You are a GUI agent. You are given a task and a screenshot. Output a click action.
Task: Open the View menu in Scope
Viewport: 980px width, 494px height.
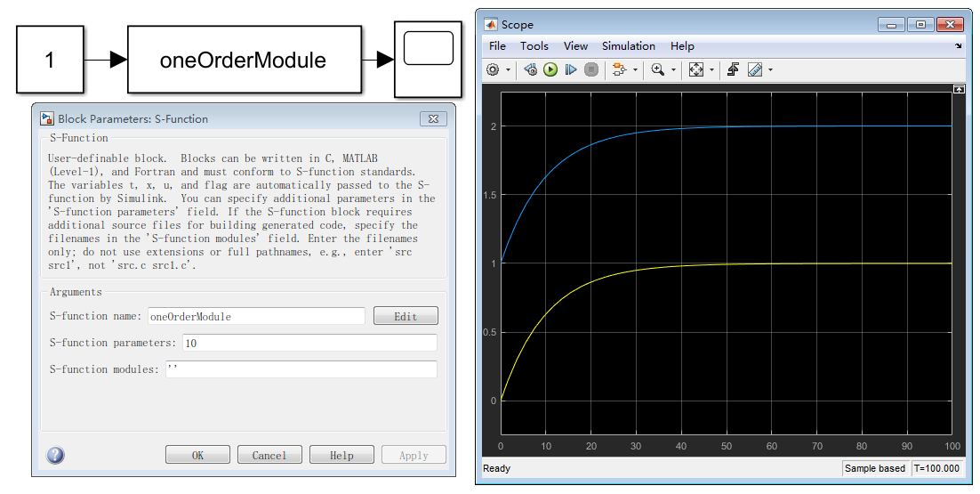click(x=575, y=46)
